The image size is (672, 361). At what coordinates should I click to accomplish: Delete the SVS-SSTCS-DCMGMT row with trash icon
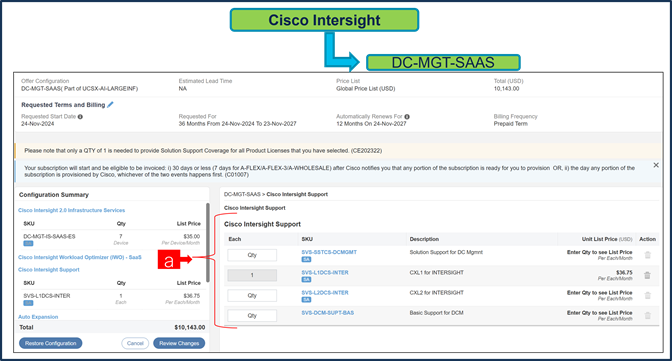click(648, 255)
